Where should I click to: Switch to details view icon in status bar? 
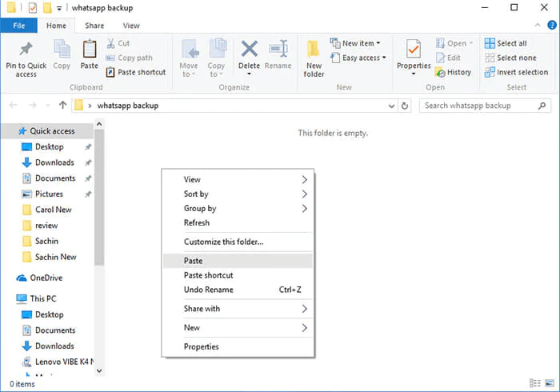(x=534, y=383)
